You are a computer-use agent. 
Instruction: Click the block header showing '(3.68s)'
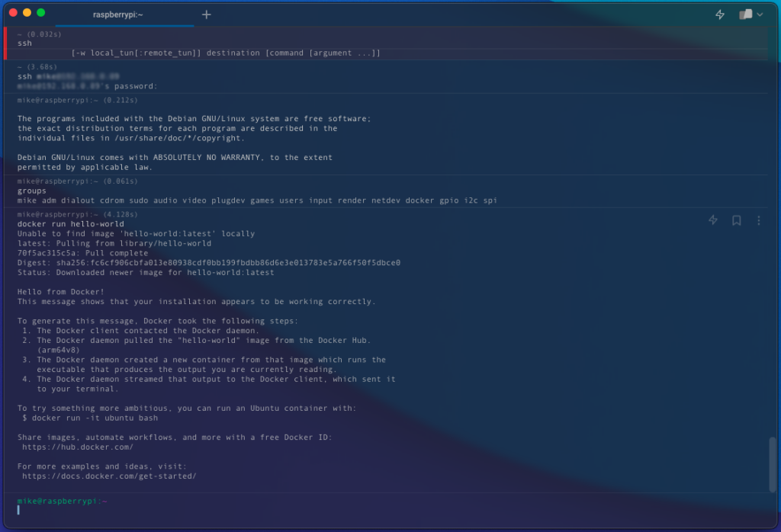coord(37,66)
